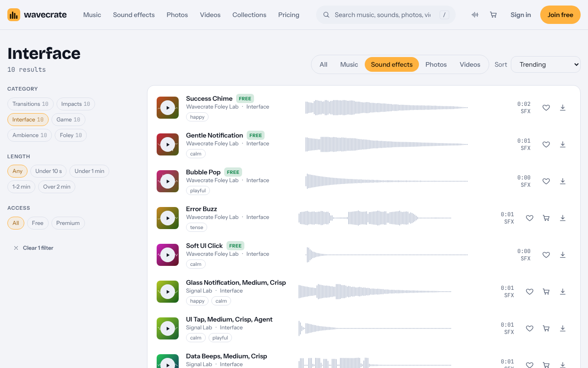This screenshot has width=588, height=368.
Task: Click the X icon beside Clear 1 filter
Action: pos(16,248)
